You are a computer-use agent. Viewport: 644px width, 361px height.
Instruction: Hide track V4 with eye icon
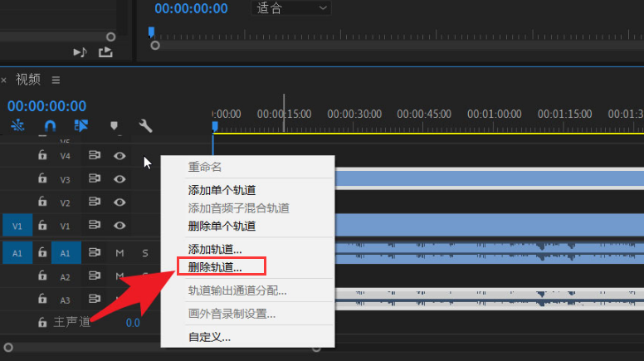(120, 156)
